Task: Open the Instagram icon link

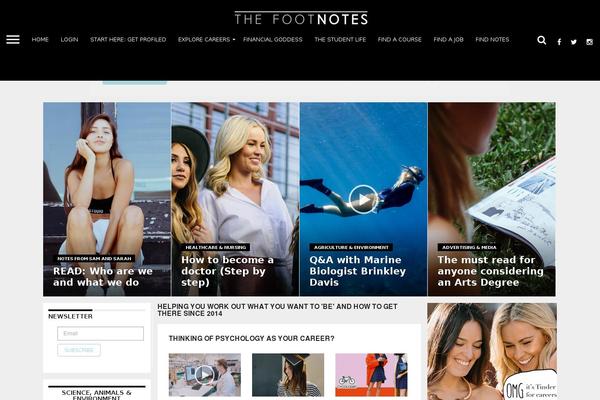Action: point(590,42)
